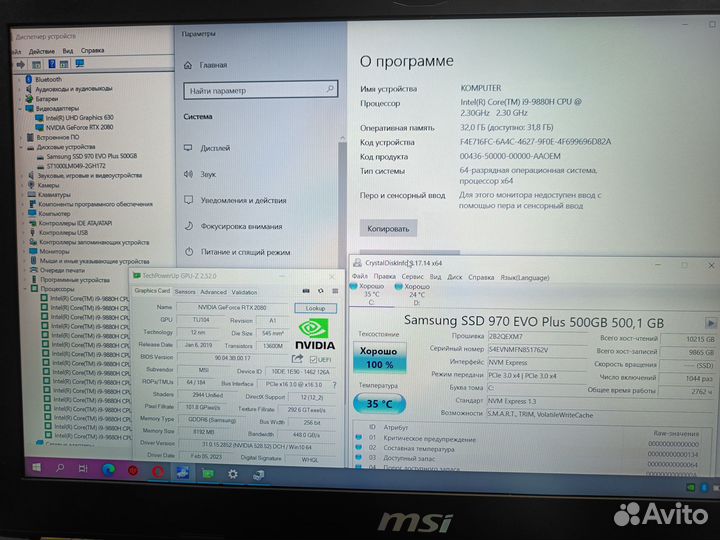Open Opera browser from the taskbar

[x=158, y=472]
